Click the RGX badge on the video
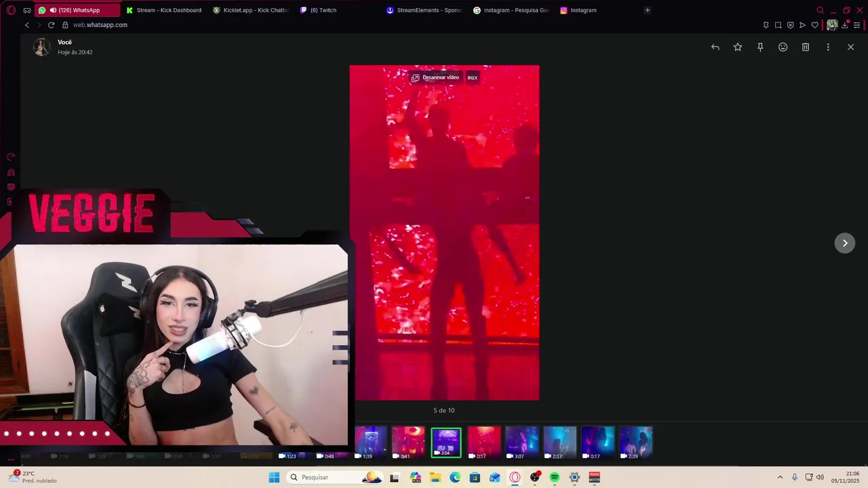868x488 pixels. point(473,77)
